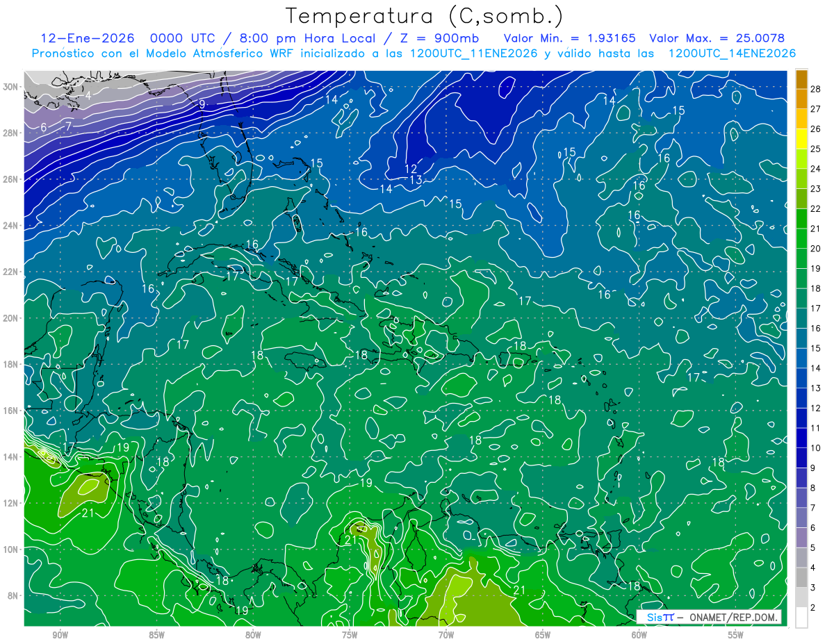Image resolution: width=834 pixels, height=644 pixels.
Task: Click the "Temperatura (C,somb.)" title
Action: coord(425,15)
